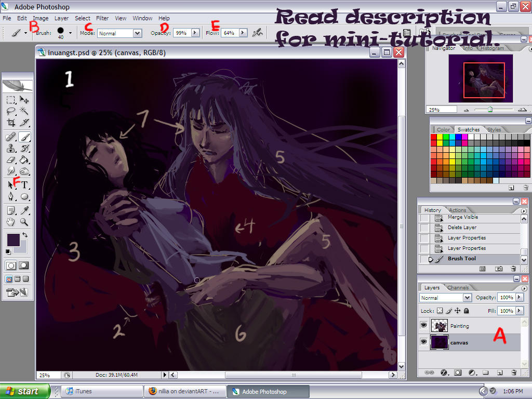Open the Filter menu
The width and height of the screenshot is (532, 399).
click(x=102, y=18)
